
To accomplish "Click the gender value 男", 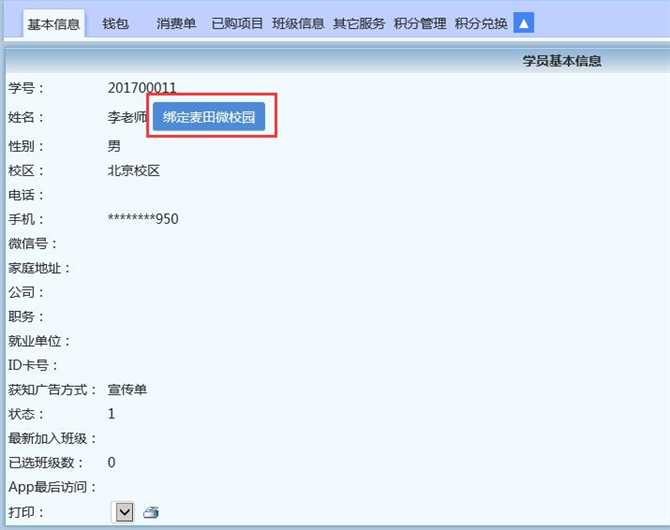I will (x=114, y=146).
